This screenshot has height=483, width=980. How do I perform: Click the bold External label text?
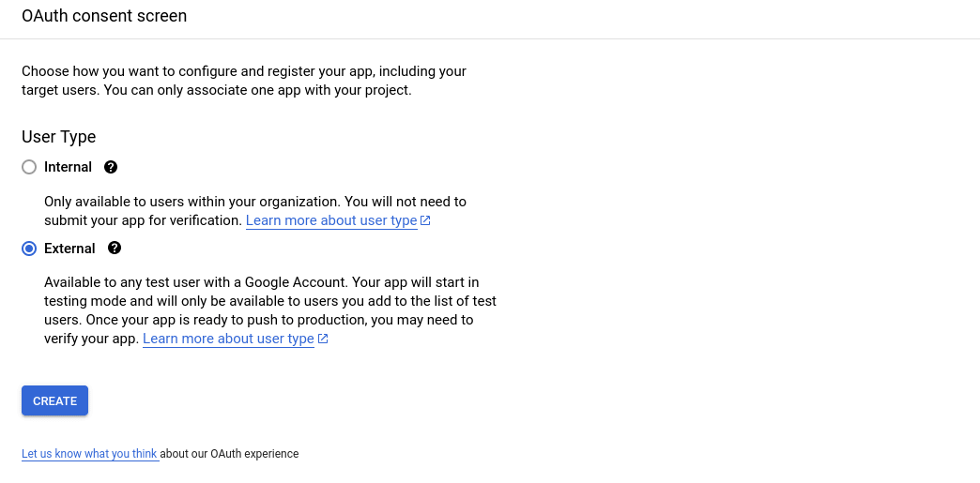click(x=70, y=248)
